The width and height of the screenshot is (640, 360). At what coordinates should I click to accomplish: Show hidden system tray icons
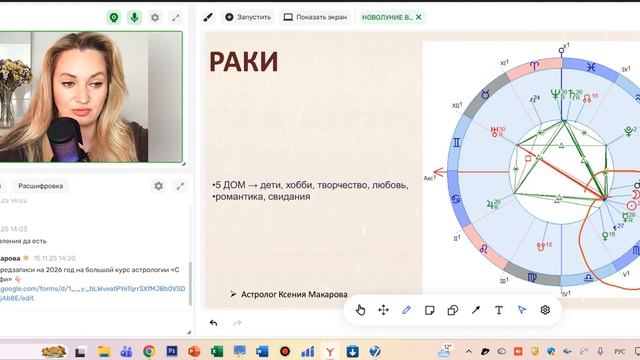click(469, 351)
